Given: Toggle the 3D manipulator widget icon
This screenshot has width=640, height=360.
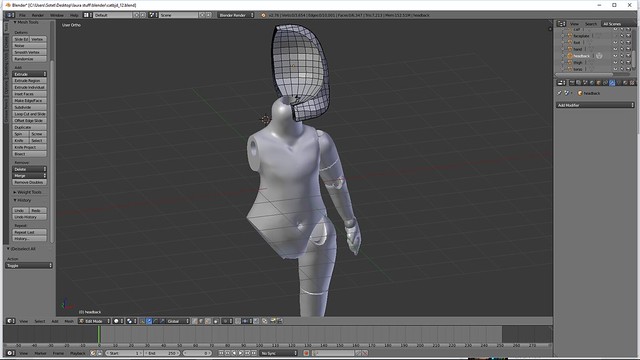Looking at the screenshot, I should pyautogui.click(x=142, y=321).
